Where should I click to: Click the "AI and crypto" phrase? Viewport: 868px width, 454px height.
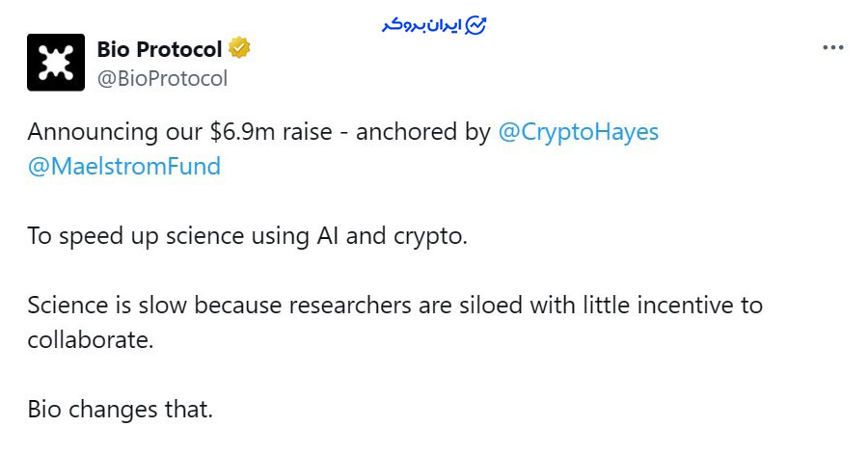(400, 236)
